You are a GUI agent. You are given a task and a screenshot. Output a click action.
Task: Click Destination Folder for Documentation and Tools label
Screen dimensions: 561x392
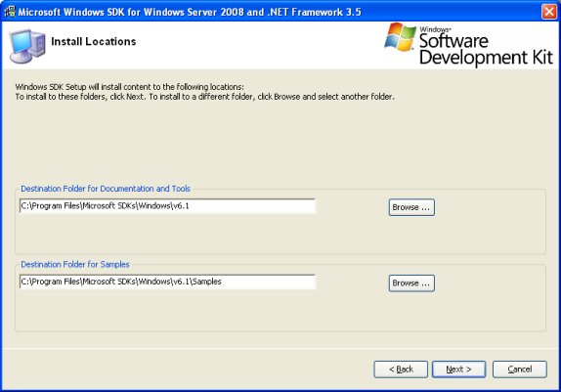(x=106, y=189)
